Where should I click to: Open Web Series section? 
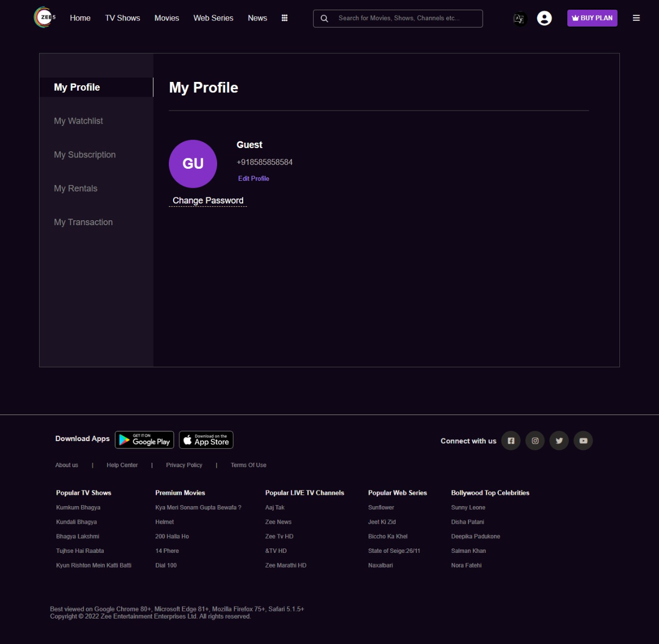(213, 18)
